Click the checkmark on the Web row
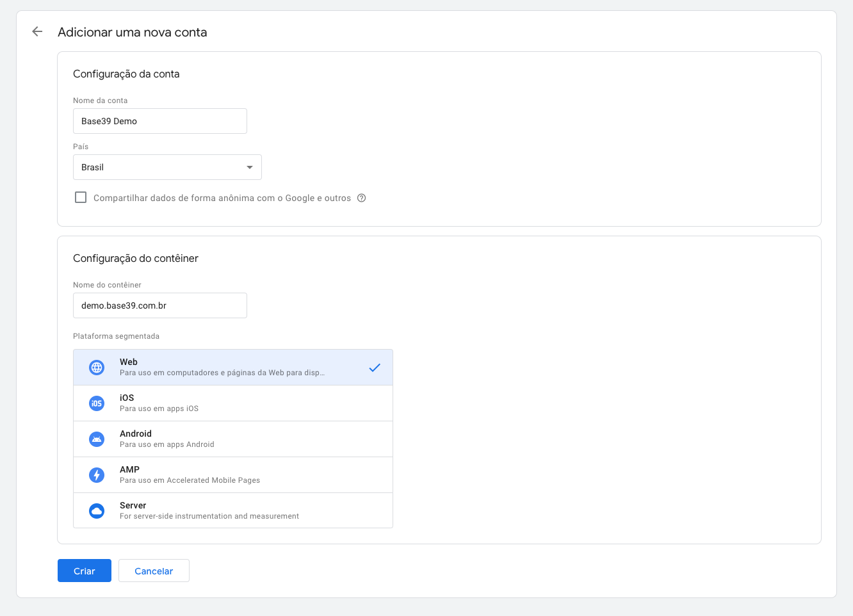 (x=375, y=368)
